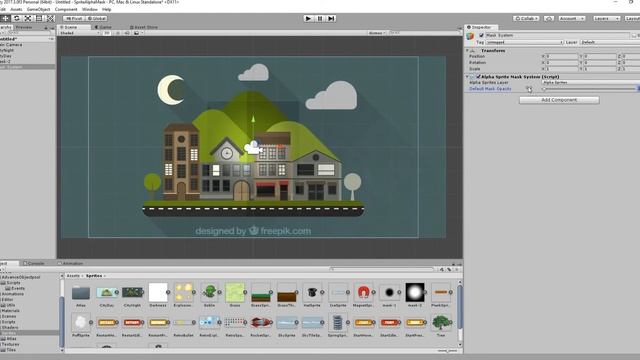The width and height of the screenshot is (640, 360).
Task: Click the Play button
Action: click(x=308, y=18)
